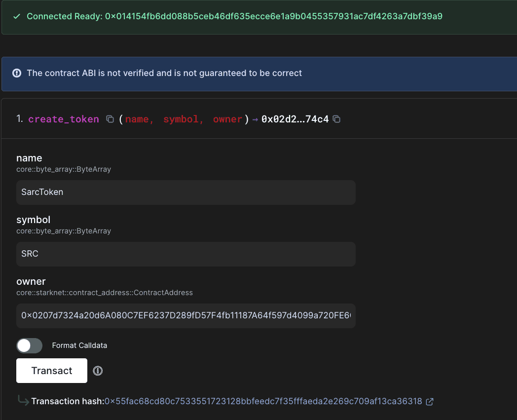Select the connected wallet address text
Screen dimensions: 517x420
point(274,16)
